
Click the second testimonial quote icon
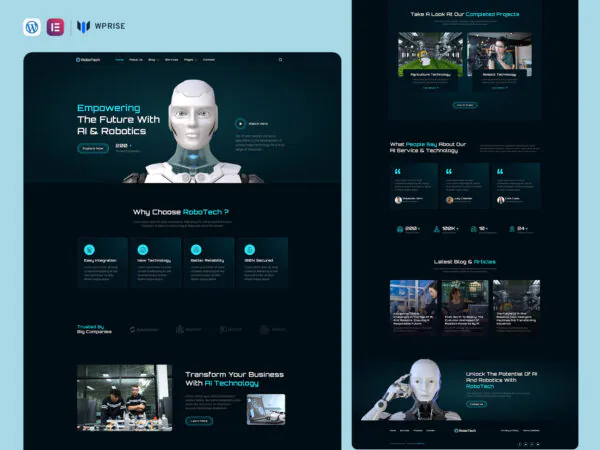click(x=449, y=171)
